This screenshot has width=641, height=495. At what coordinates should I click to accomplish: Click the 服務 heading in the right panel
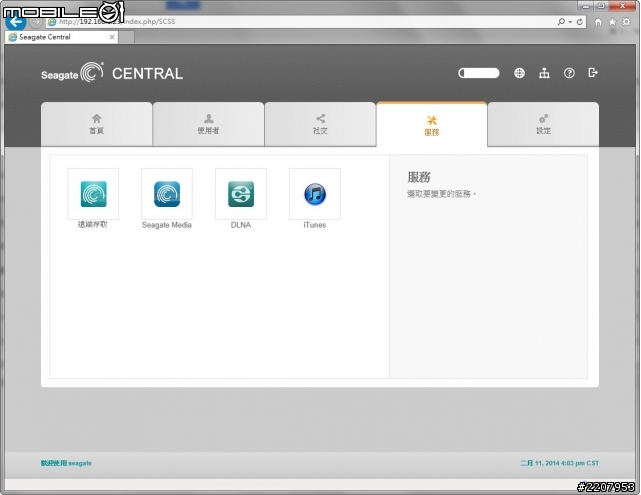click(x=419, y=177)
